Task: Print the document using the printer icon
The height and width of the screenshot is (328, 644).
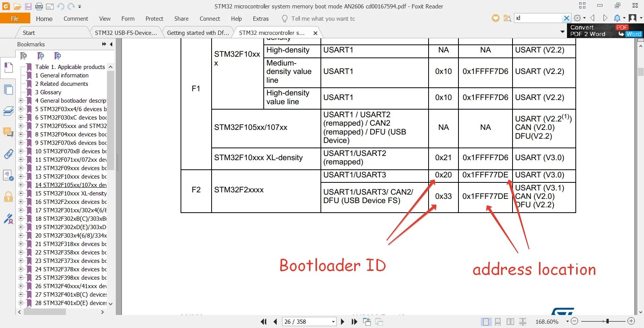Action: coord(39,7)
